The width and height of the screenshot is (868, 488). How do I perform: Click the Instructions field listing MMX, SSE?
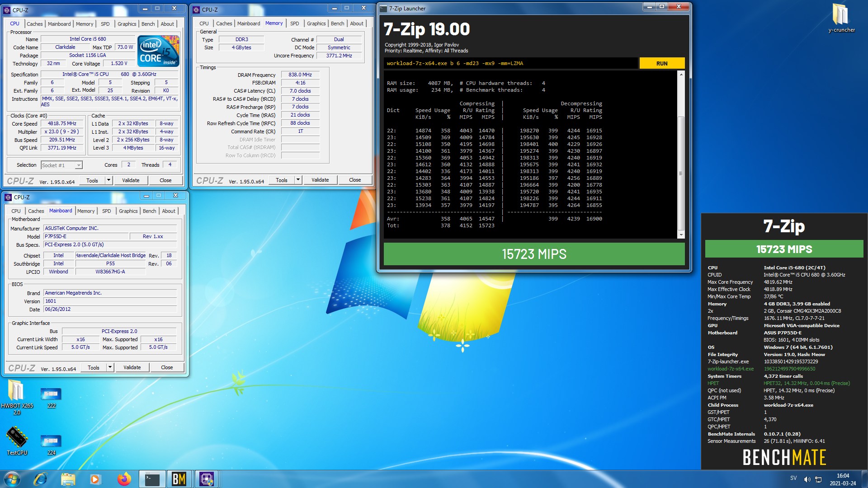coord(110,101)
